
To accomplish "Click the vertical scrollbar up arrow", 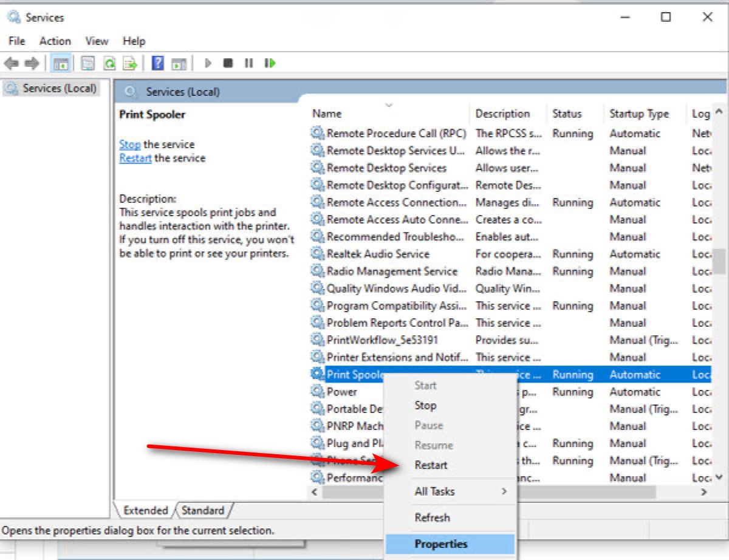I will (x=719, y=113).
